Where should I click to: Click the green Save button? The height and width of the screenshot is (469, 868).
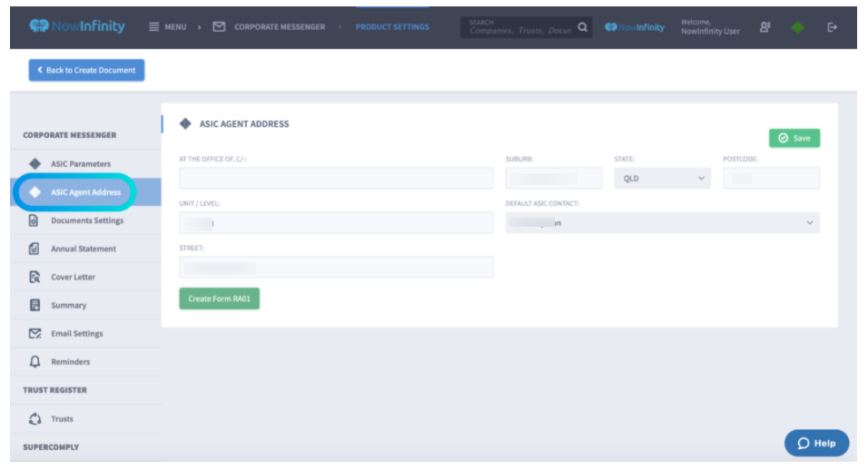[x=794, y=138]
